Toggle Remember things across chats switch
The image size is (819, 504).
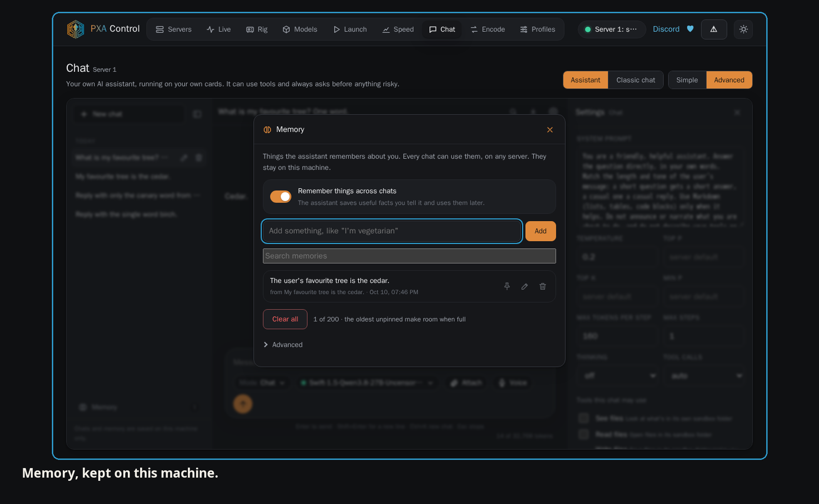tap(281, 197)
